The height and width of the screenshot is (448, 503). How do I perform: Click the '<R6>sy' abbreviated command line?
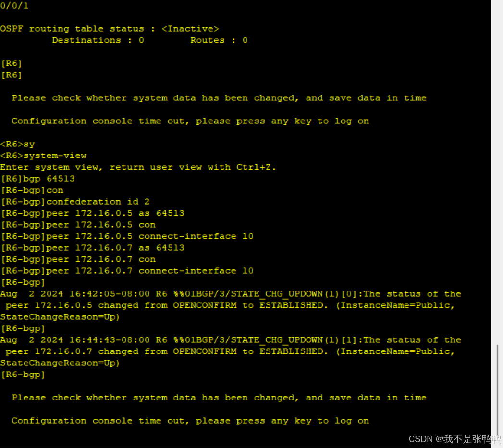pos(18,144)
